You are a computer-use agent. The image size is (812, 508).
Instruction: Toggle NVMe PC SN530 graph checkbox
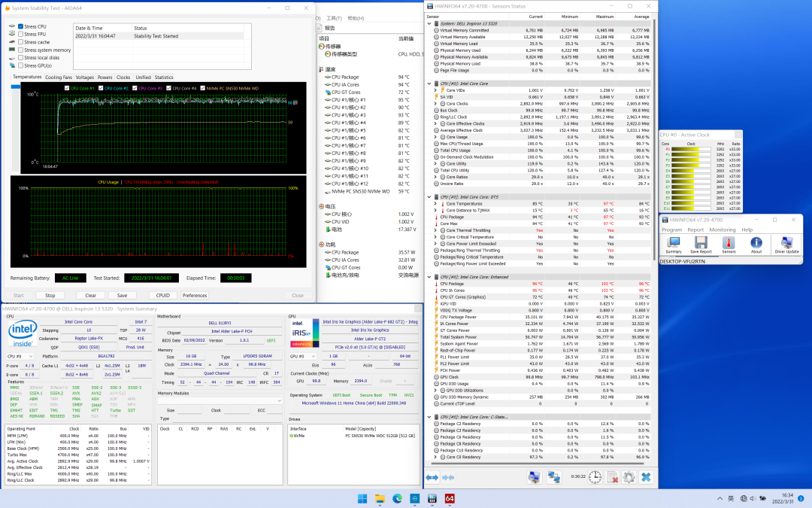click(x=202, y=88)
